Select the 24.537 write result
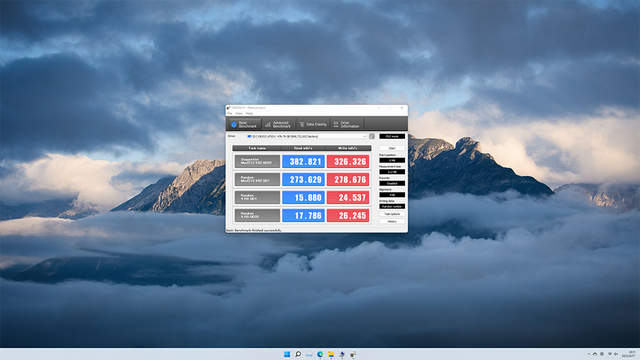This screenshot has width=640, height=360. [x=348, y=197]
